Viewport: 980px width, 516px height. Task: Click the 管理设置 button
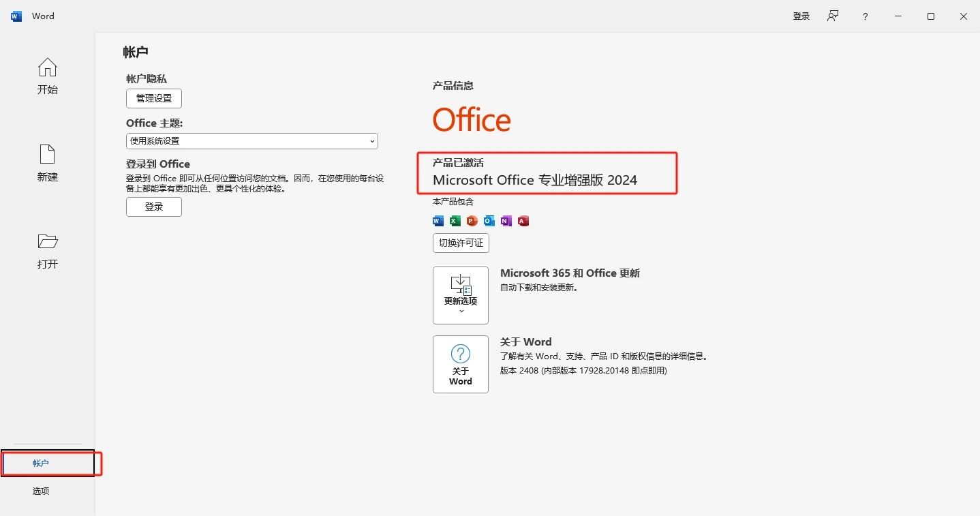[154, 98]
